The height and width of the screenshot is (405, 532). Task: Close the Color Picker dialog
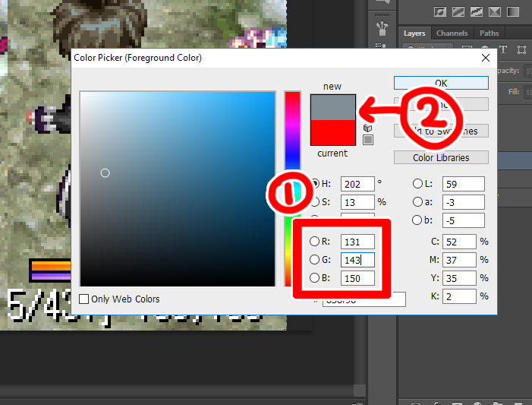pos(486,58)
